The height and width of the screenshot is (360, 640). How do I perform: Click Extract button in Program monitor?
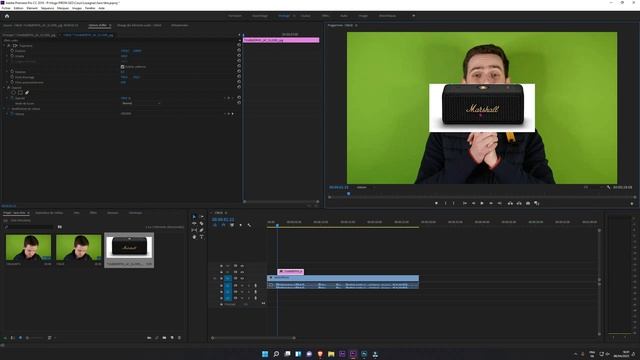(519, 203)
